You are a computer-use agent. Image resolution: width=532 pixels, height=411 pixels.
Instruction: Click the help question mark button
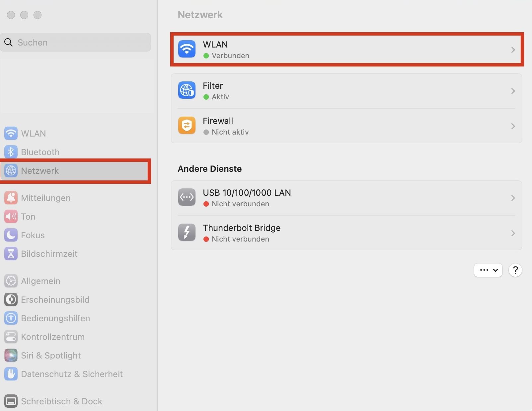515,270
